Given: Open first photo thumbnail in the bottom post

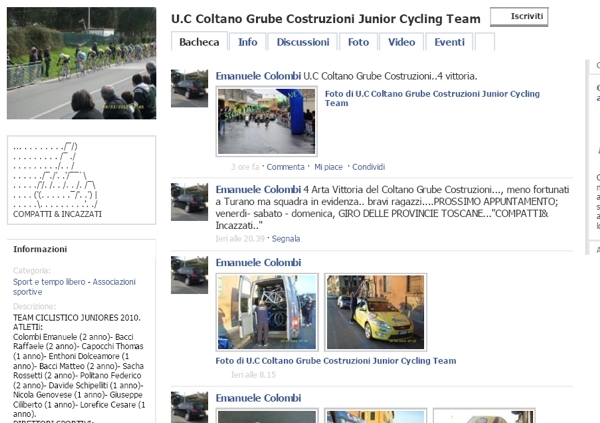Looking at the screenshot, I should (267, 416).
